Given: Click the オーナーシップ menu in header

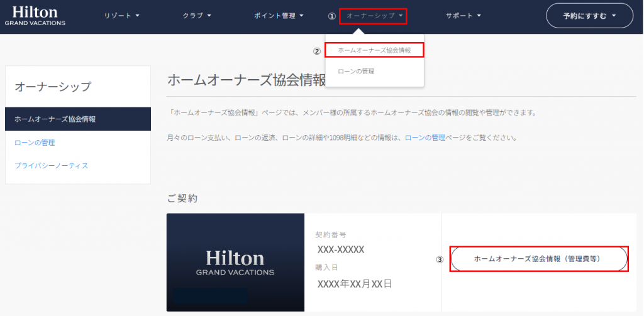Looking at the screenshot, I should click(374, 16).
